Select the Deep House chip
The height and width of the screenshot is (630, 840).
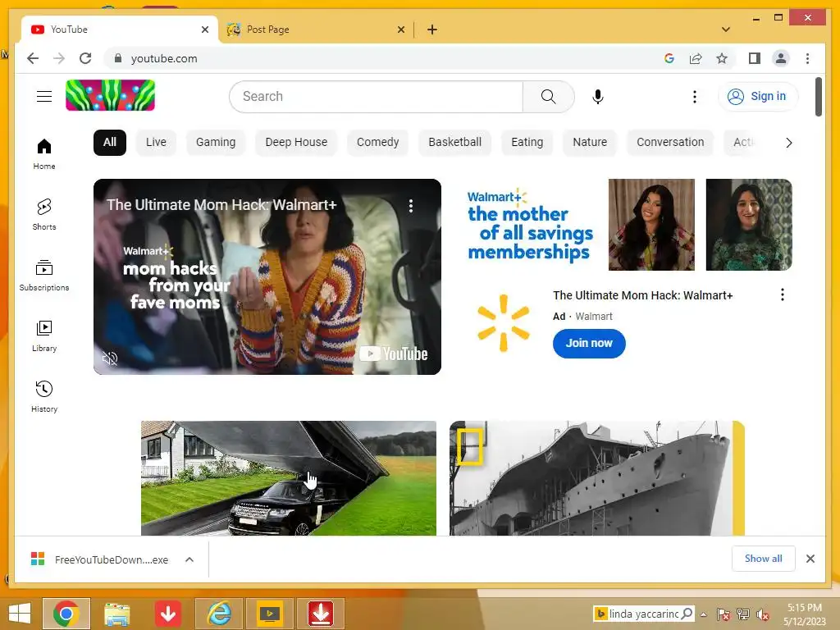(x=296, y=143)
